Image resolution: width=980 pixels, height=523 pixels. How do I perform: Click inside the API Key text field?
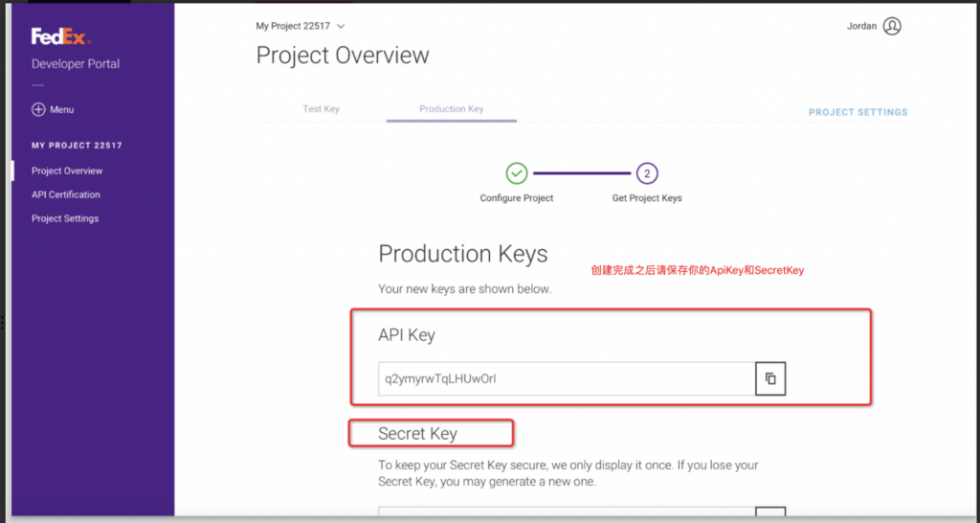[x=567, y=378]
